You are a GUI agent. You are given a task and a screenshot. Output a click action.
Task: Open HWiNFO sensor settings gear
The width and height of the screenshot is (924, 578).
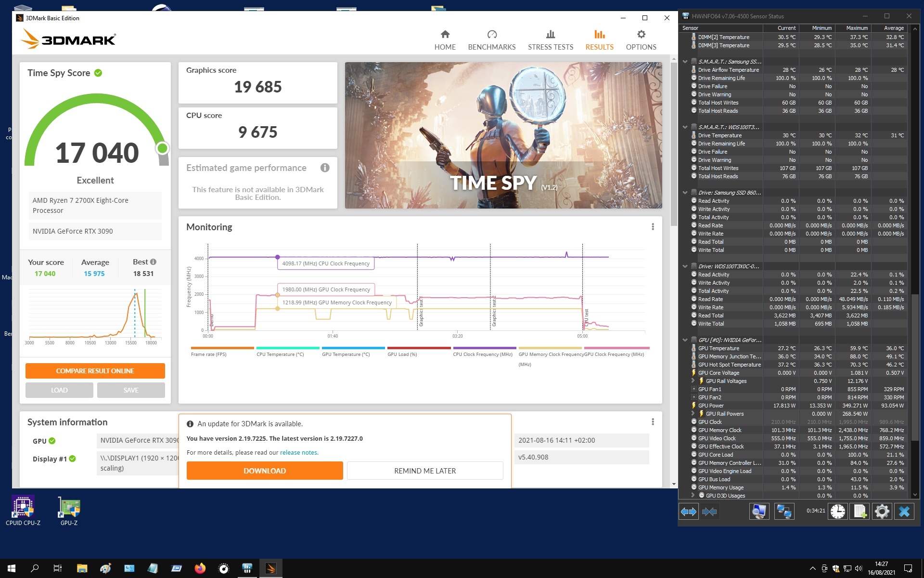(x=882, y=512)
